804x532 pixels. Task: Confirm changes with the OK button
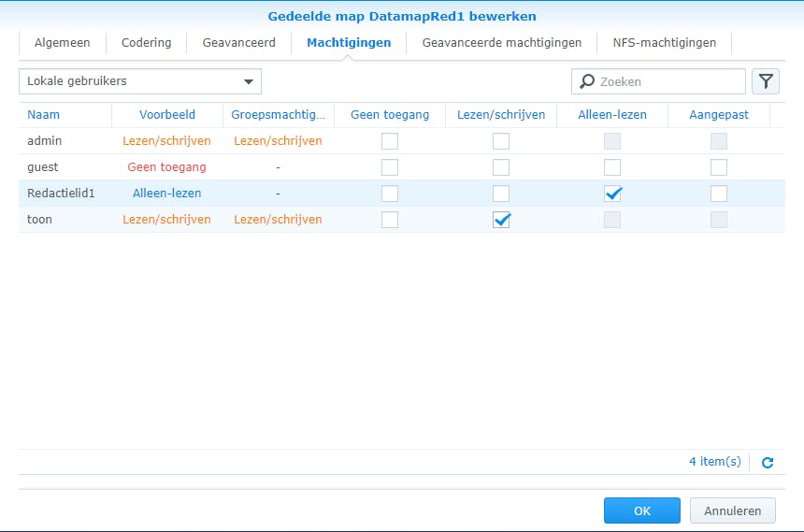[x=641, y=510]
